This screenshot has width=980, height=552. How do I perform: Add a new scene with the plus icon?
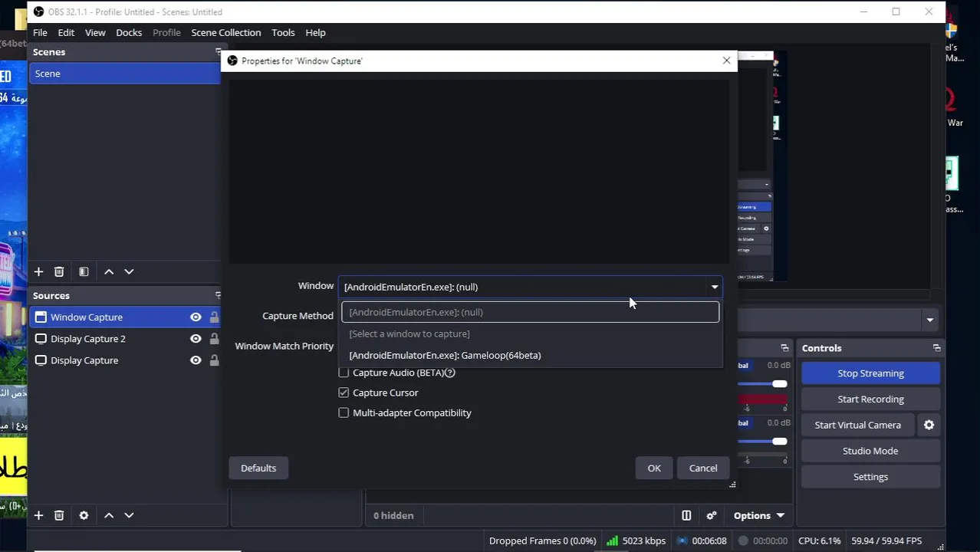pos(38,271)
